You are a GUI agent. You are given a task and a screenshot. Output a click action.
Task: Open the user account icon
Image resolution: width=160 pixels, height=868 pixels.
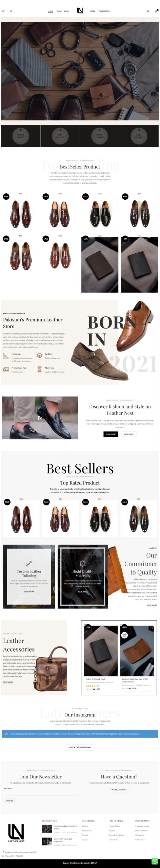point(148,11)
